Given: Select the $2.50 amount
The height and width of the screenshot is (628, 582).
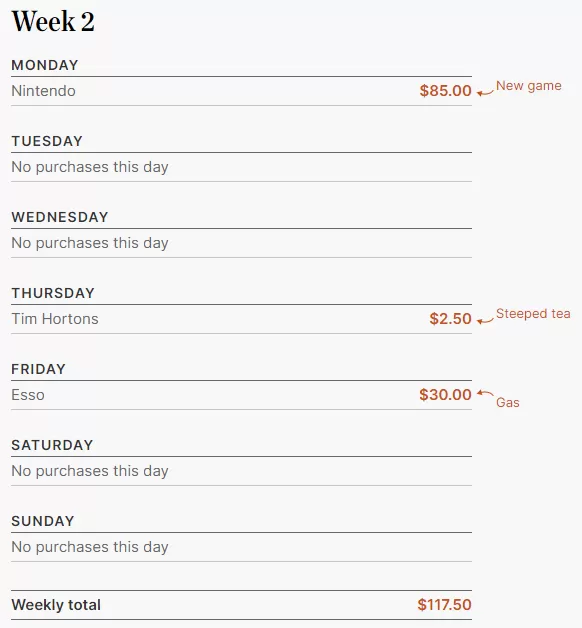Looking at the screenshot, I should [450, 319].
